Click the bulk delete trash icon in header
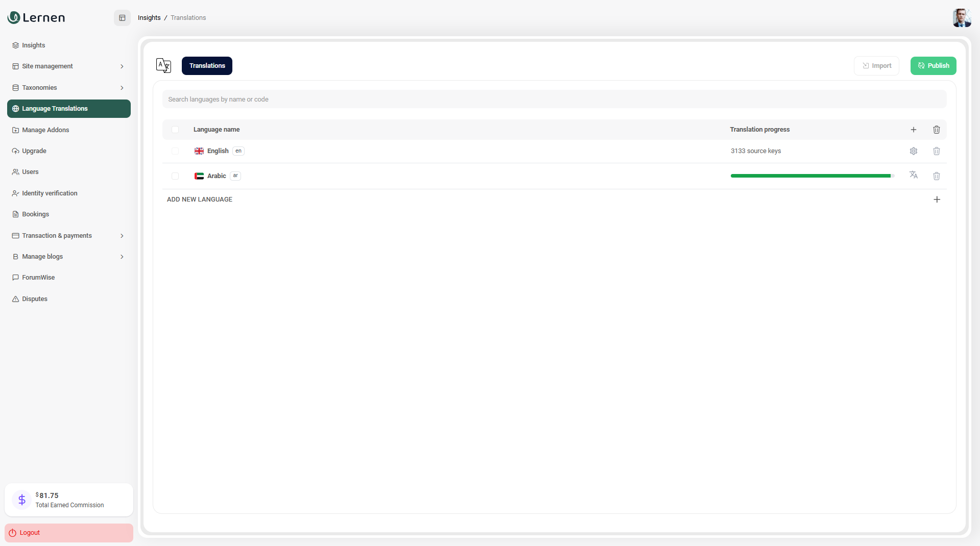Image resolution: width=980 pixels, height=546 pixels. pos(936,130)
